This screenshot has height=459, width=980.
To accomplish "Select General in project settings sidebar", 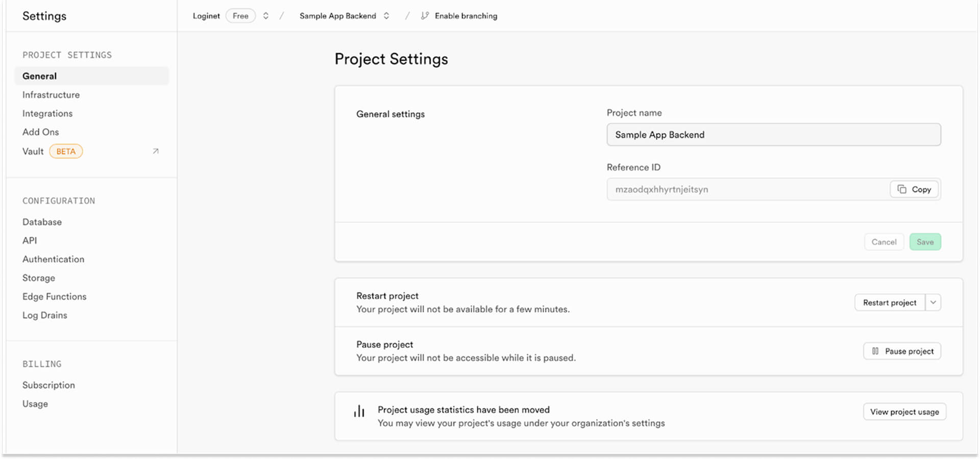I will [x=91, y=76].
